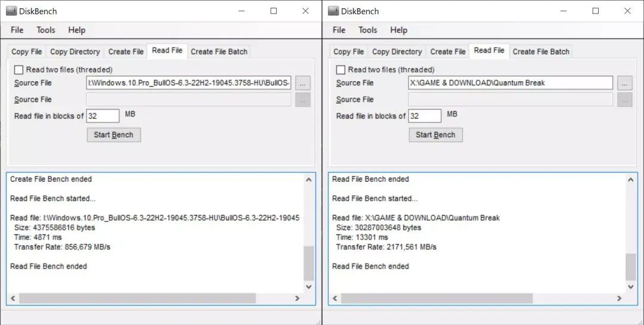The height and width of the screenshot is (325, 644).
Task: Maximize the right DiskBench window
Action: (x=596, y=11)
